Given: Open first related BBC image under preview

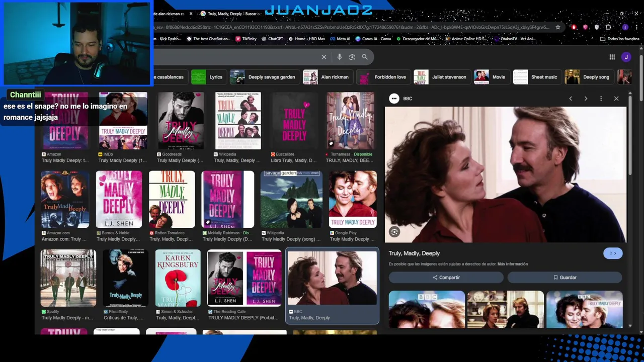Looking at the screenshot, I should 427,309.
